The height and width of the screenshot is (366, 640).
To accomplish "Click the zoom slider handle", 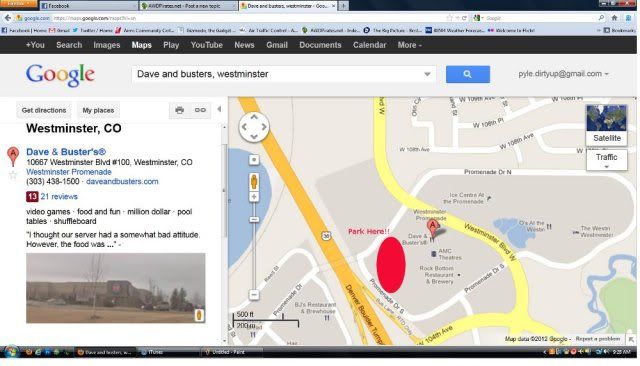I will (x=254, y=220).
